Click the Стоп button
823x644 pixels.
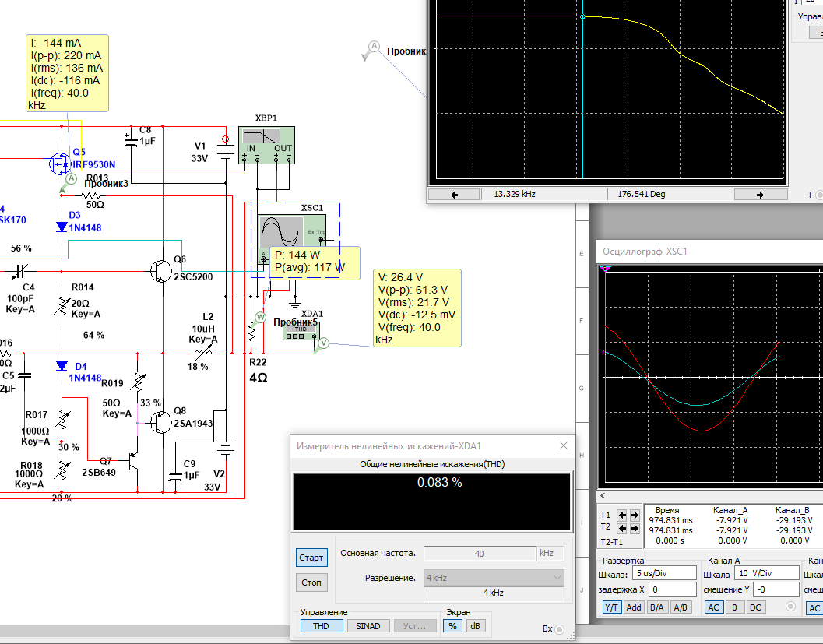(311, 582)
